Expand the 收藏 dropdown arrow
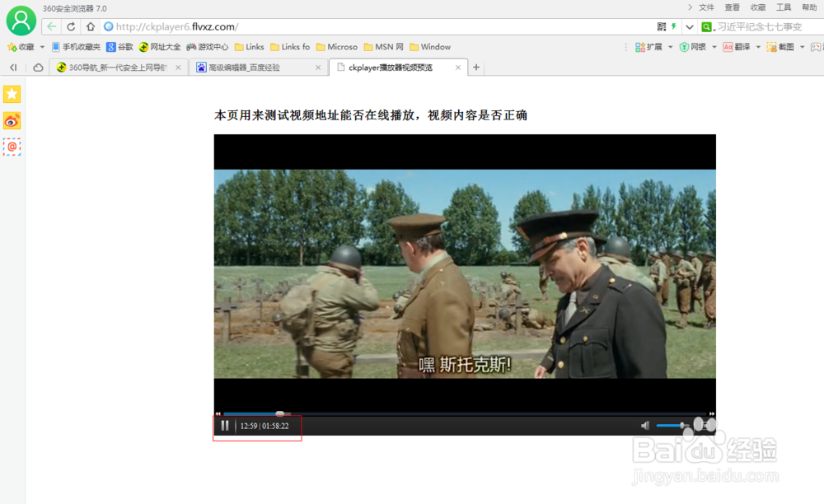Image resolution: width=824 pixels, height=504 pixels. click(42, 47)
